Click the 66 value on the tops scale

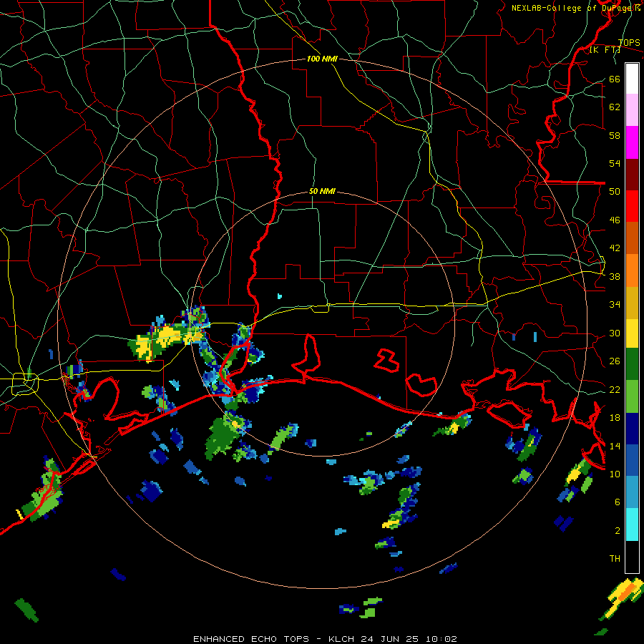[x=615, y=79]
